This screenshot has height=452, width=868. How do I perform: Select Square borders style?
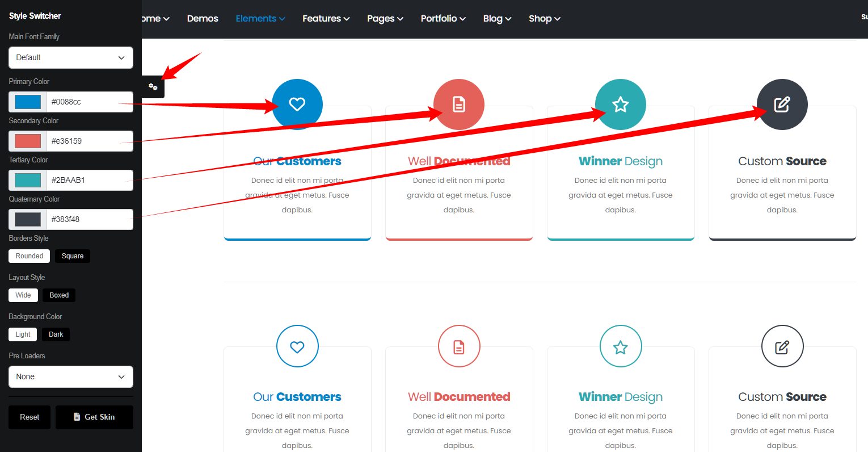click(72, 256)
